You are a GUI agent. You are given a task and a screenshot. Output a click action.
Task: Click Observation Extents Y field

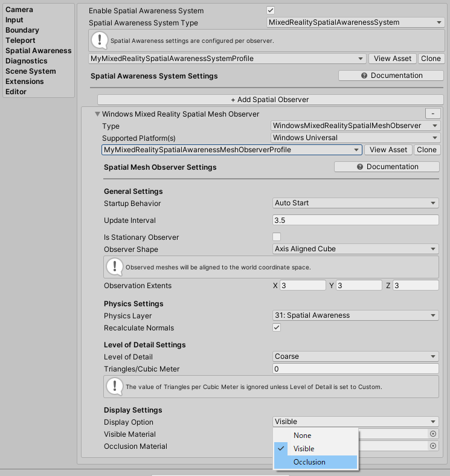click(x=359, y=285)
